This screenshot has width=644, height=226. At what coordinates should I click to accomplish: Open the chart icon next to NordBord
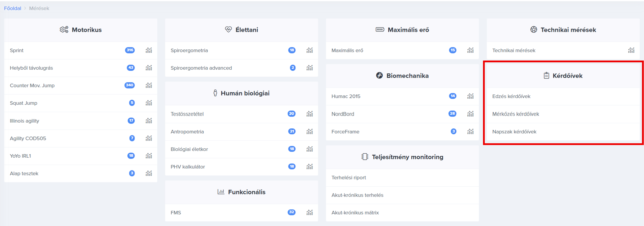470,114
